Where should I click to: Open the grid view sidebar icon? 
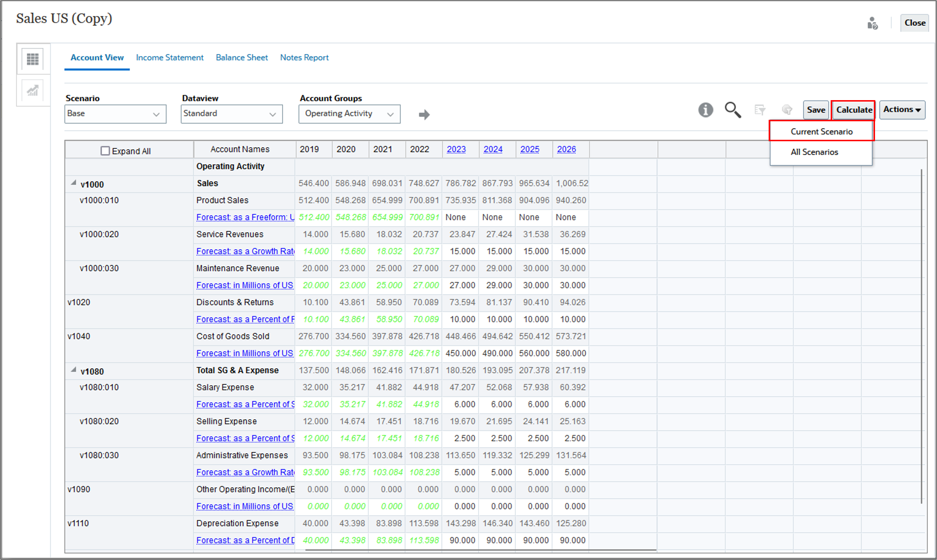(32, 59)
